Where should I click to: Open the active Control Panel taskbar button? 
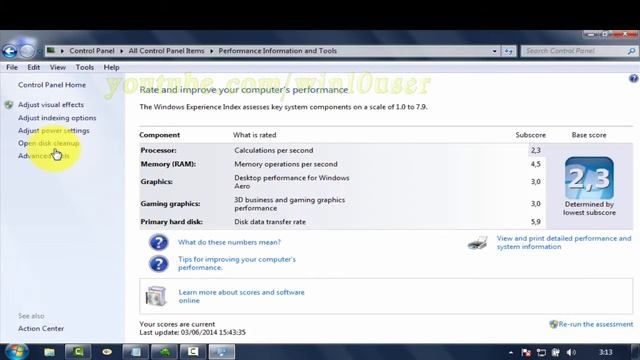tap(222, 352)
